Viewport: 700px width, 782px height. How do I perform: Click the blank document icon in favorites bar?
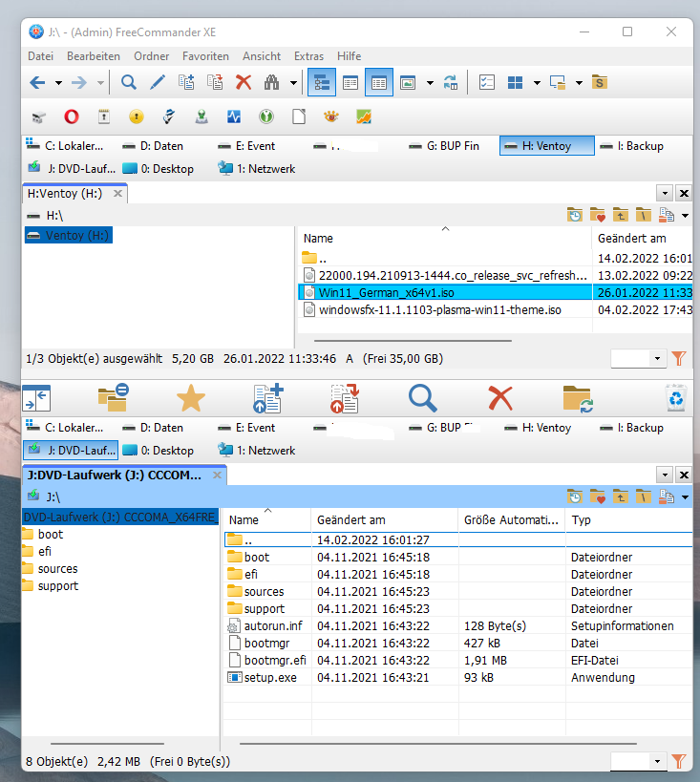pyautogui.click(x=299, y=116)
